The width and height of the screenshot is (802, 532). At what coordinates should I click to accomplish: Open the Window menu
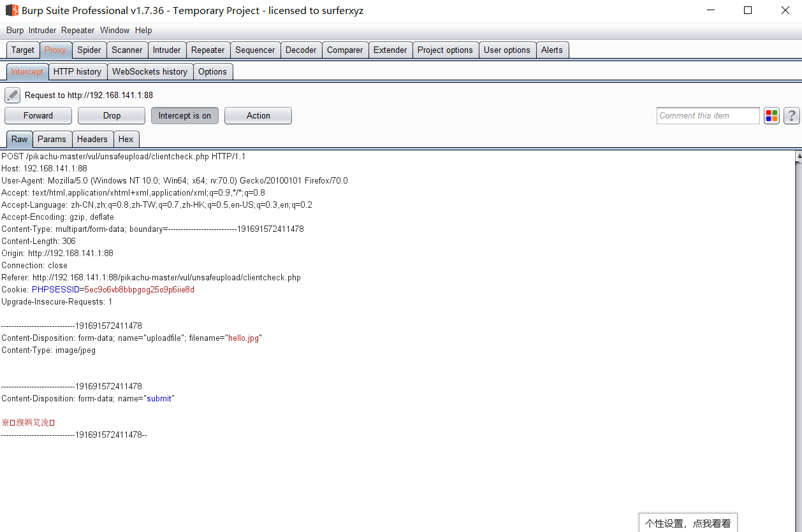pyautogui.click(x=115, y=30)
